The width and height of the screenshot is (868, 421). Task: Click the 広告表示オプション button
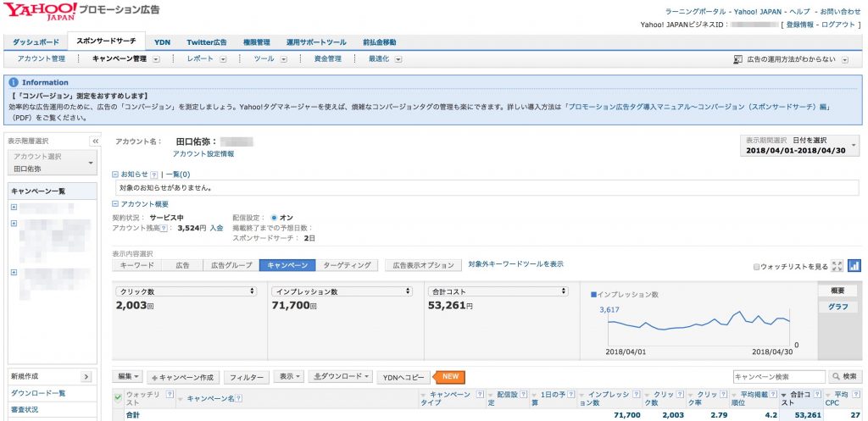pos(424,265)
